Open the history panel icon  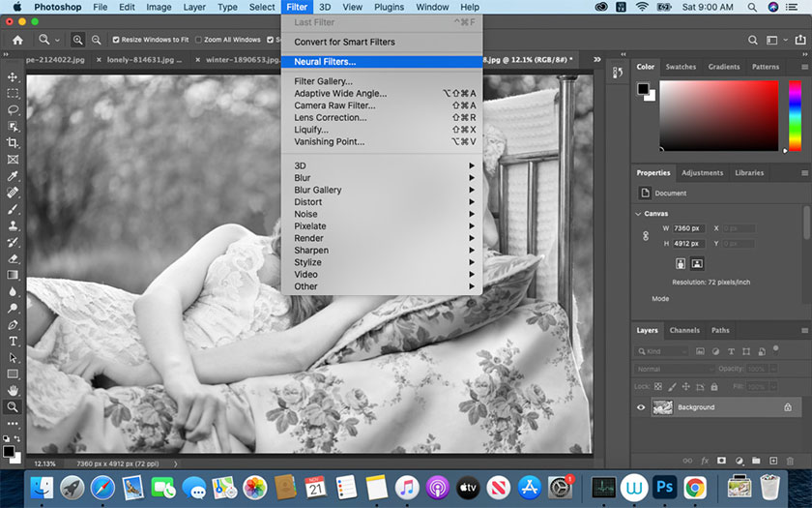618,73
